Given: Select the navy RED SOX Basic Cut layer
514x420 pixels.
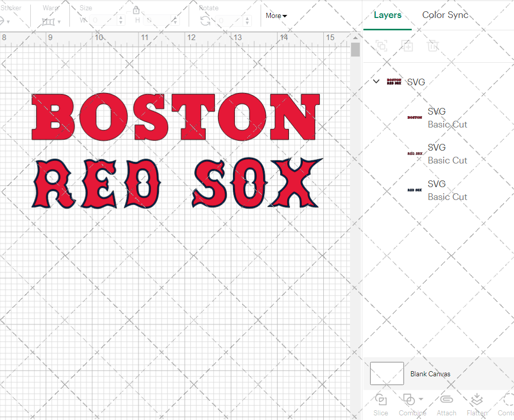Looking at the screenshot, I should tap(438, 190).
